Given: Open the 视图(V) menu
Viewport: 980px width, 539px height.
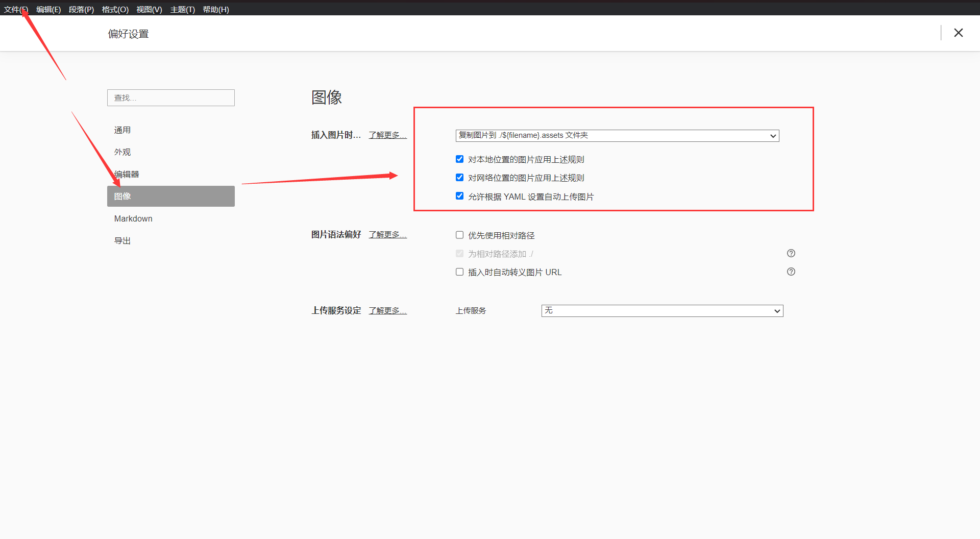Looking at the screenshot, I should 149,9.
